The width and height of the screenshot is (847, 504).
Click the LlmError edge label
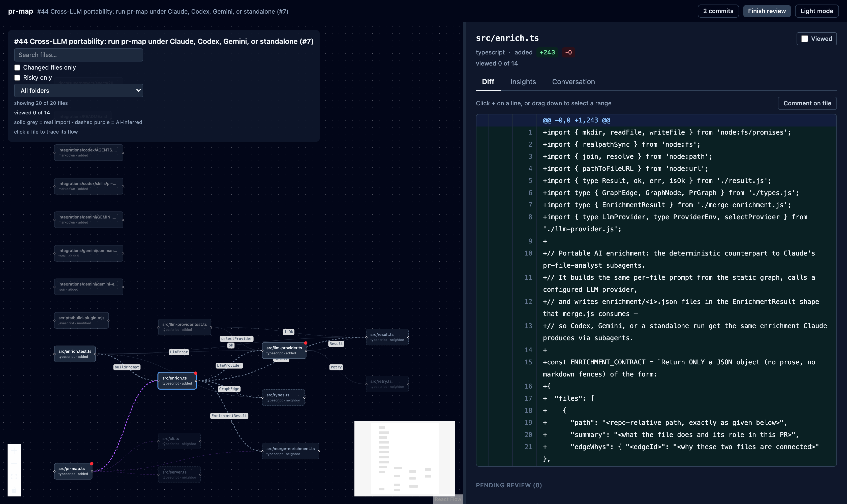coord(179,352)
